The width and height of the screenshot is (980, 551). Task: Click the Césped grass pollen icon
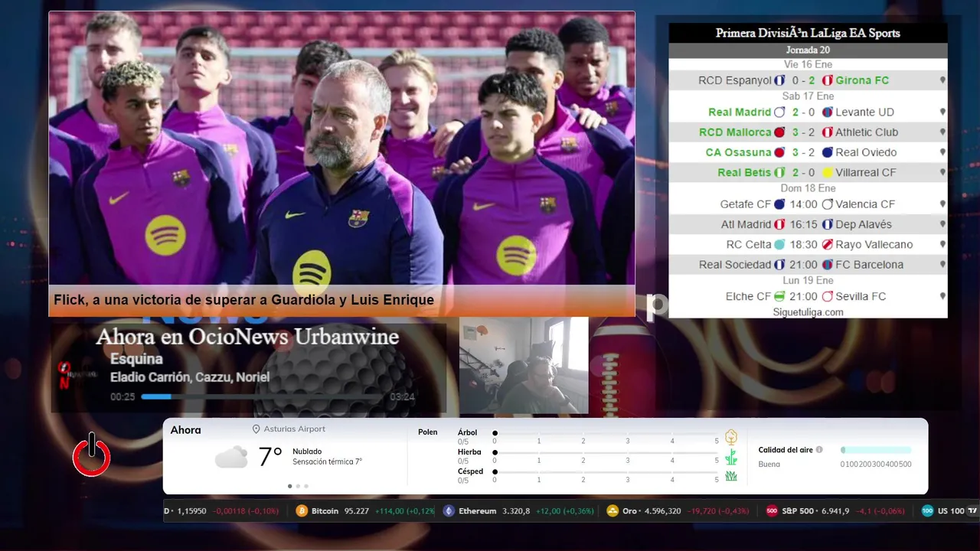731,476
